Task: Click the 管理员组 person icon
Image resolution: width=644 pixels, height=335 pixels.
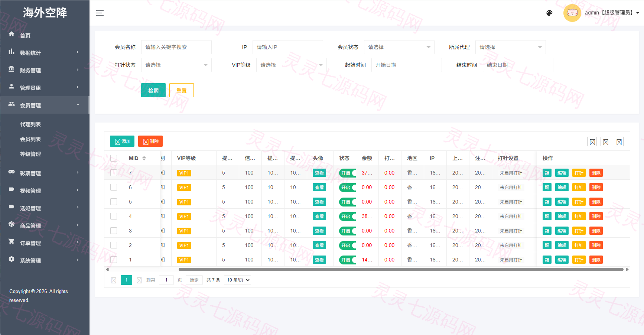Action: tap(12, 87)
